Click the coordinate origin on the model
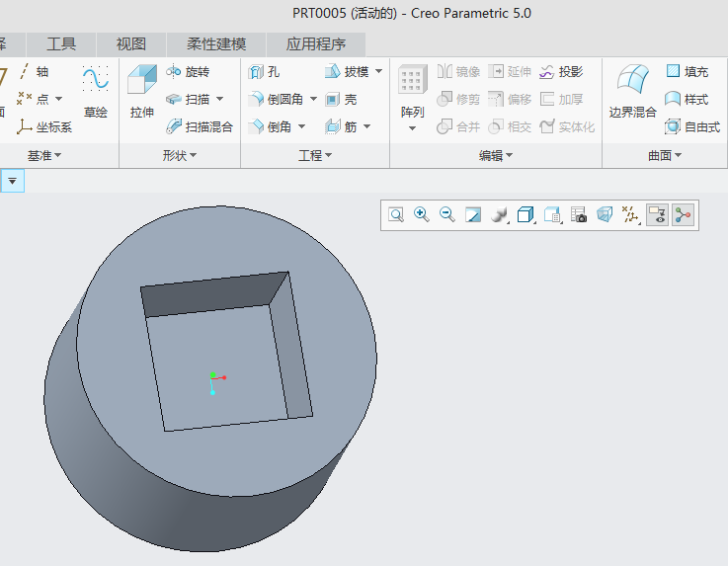The width and height of the screenshot is (728, 566). 213,377
